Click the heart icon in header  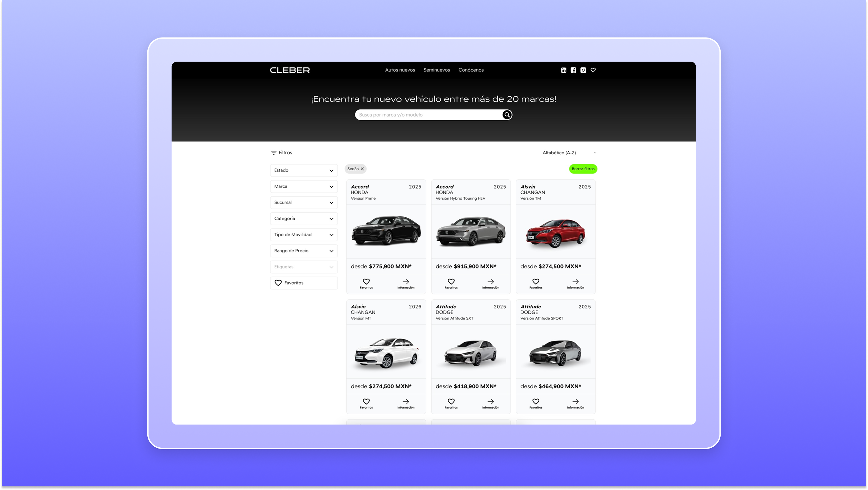(593, 70)
